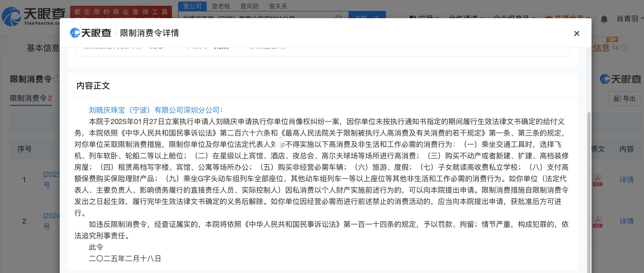Viewport: 644px width, 273px height.
Task: Open the PDF icon in row 2
Action: 598,221
